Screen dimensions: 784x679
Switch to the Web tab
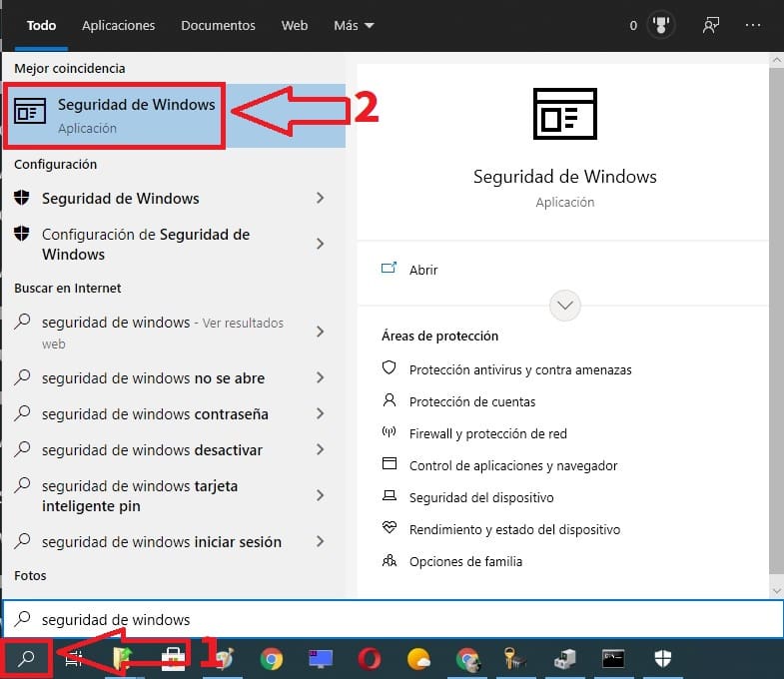(294, 26)
